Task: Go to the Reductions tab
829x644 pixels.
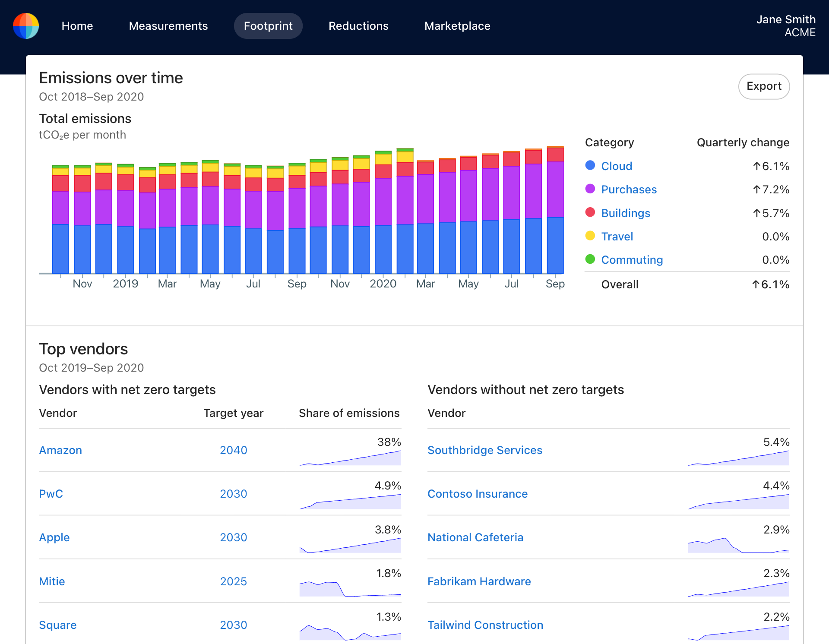Action: 358,26
